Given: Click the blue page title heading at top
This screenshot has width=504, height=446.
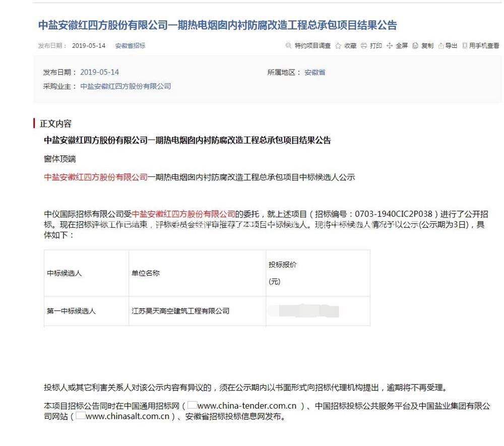Looking at the screenshot, I should click(x=218, y=25).
